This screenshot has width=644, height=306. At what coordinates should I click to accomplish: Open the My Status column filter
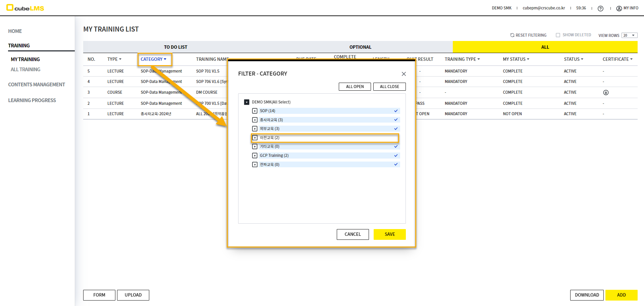click(x=516, y=59)
